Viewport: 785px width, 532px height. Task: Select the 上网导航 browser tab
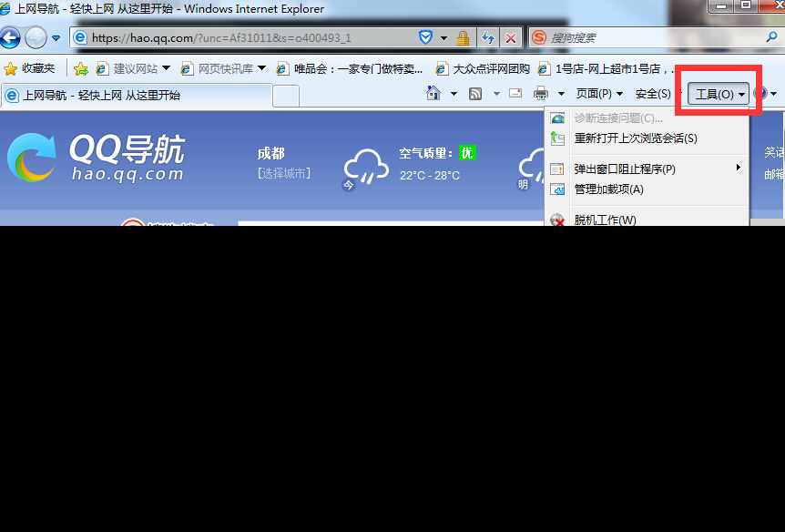[x=138, y=95]
